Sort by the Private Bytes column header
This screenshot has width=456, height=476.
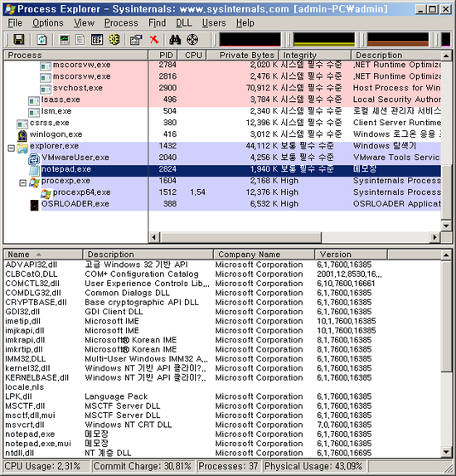(243, 56)
